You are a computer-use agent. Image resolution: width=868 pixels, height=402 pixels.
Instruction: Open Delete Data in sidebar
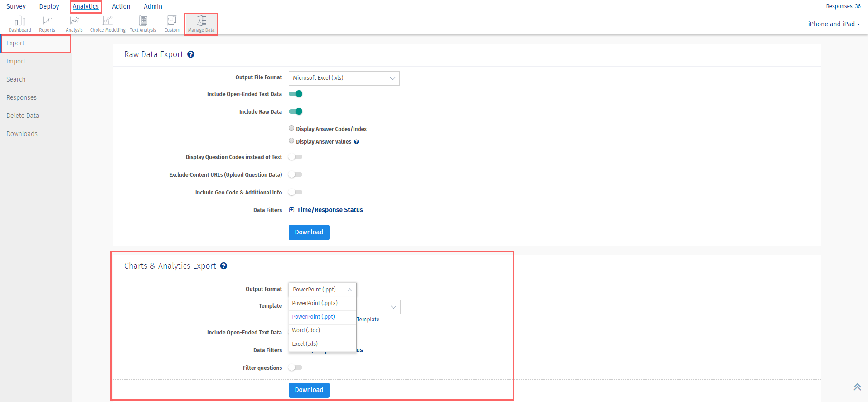point(23,116)
